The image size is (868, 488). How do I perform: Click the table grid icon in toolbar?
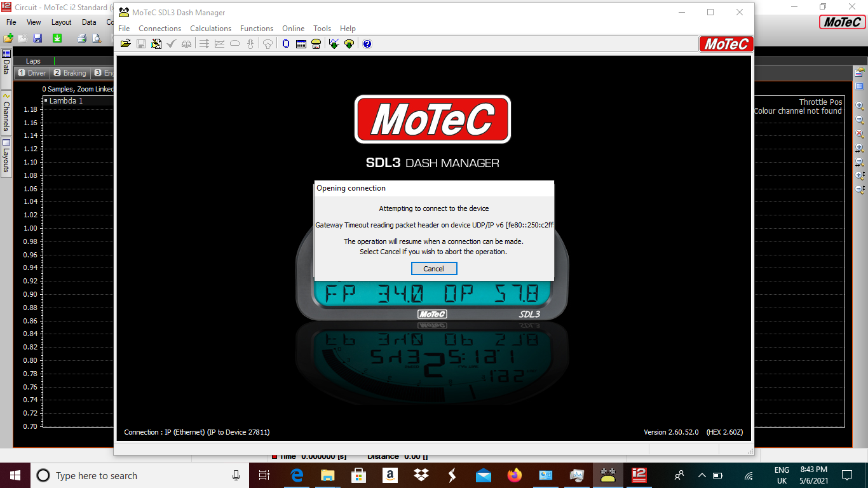tap(301, 44)
